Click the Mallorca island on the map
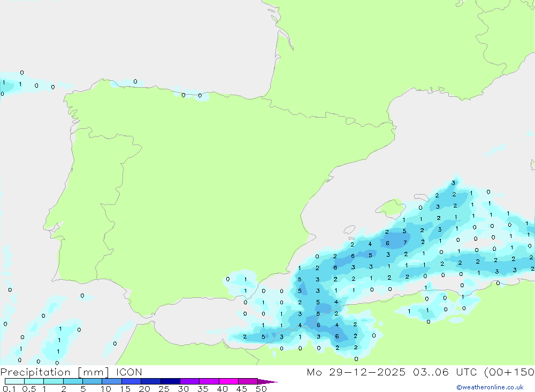This screenshot has width=535, height=392. click(x=391, y=208)
